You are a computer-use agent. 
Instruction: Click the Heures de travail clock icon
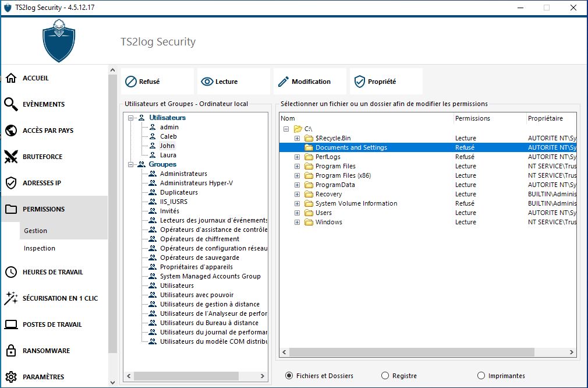click(11, 272)
